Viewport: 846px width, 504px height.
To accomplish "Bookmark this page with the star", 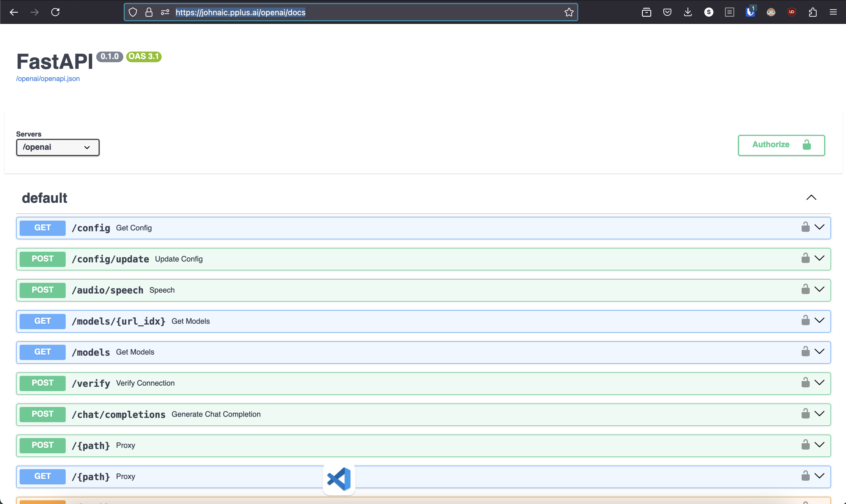I will (x=569, y=12).
